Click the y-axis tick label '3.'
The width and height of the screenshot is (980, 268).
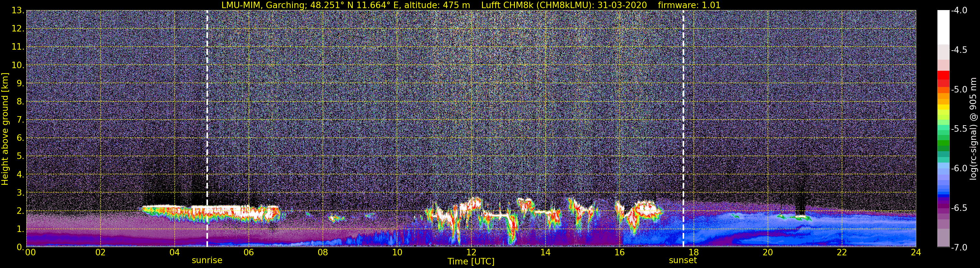point(20,193)
